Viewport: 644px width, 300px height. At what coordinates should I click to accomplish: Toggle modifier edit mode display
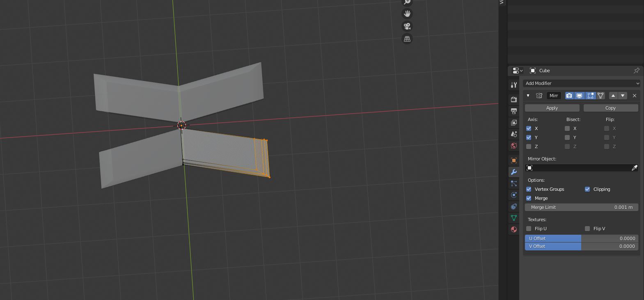coord(590,96)
